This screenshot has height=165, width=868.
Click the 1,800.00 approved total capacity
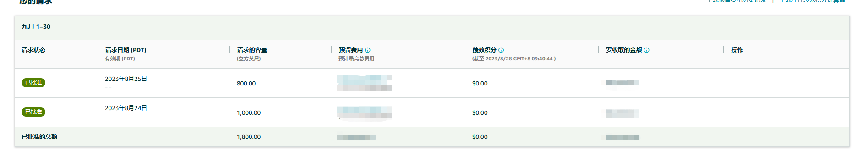pyautogui.click(x=249, y=137)
